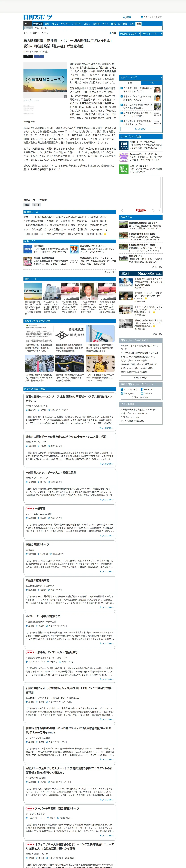Open 記事一覧 under 新着記事
This screenshot has width=186, height=868.
pos(157,334)
